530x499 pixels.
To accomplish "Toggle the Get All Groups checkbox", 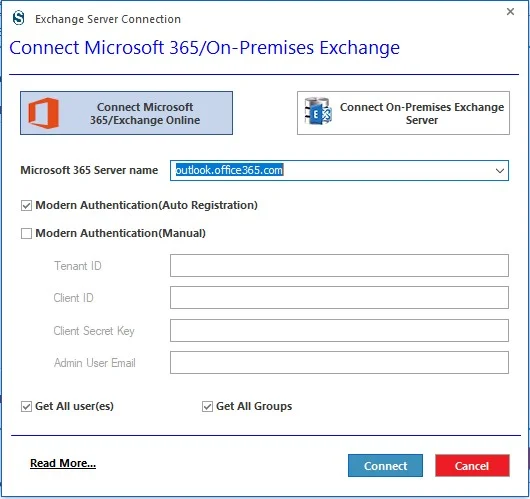I will coord(207,406).
